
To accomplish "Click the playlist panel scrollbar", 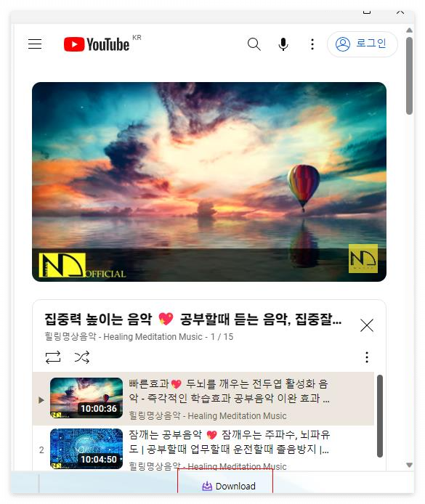I will point(380,415).
